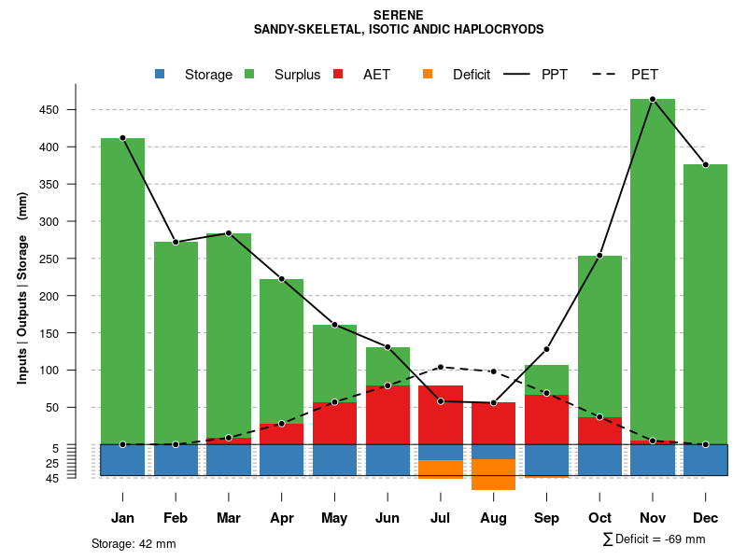Image resolution: width=747 pixels, height=560 pixels.
Task: Click the Feb month axis label
Action: click(x=176, y=518)
